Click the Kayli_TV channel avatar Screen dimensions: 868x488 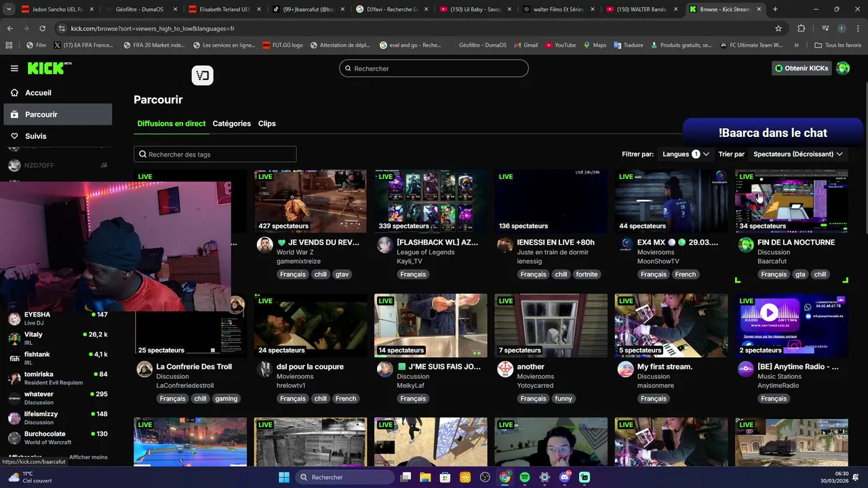(384, 245)
